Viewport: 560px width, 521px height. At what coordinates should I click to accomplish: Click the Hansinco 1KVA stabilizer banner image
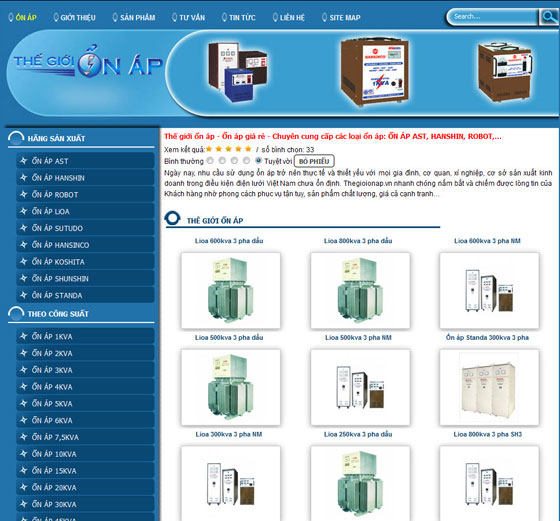(x=375, y=72)
